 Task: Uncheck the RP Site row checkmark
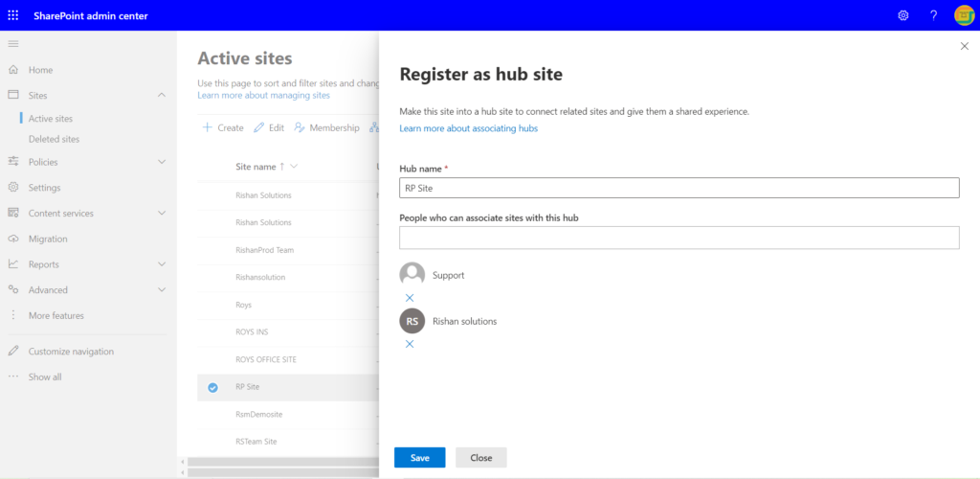click(x=212, y=388)
